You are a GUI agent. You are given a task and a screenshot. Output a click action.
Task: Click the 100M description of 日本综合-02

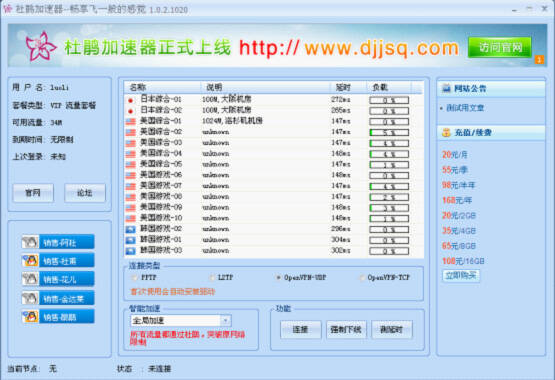[x=227, y=110]
